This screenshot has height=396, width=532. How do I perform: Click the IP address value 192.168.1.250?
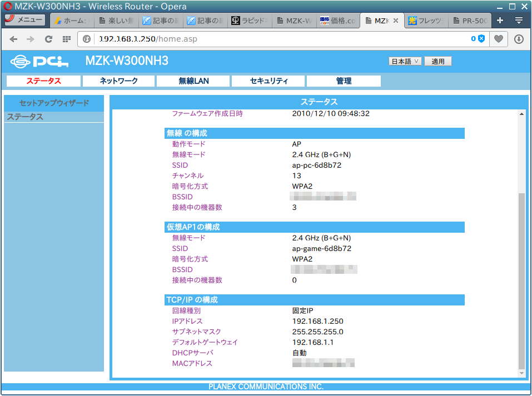click(x=317, y=322)
